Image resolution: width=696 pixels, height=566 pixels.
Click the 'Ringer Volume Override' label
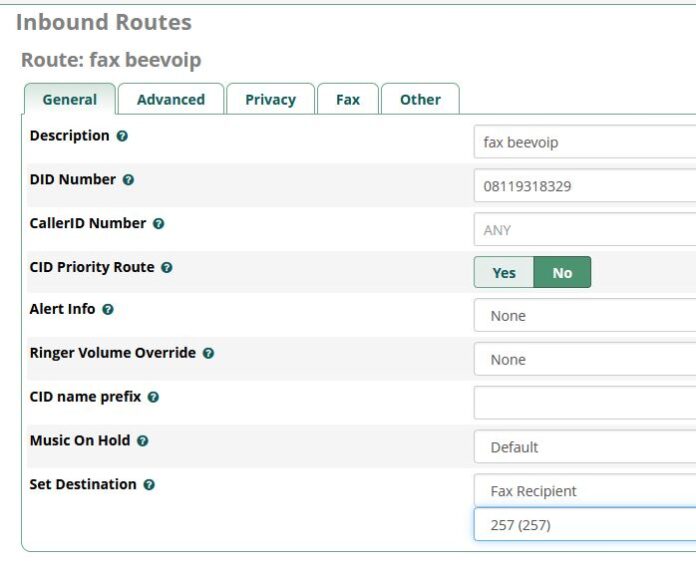coord(112,352)
